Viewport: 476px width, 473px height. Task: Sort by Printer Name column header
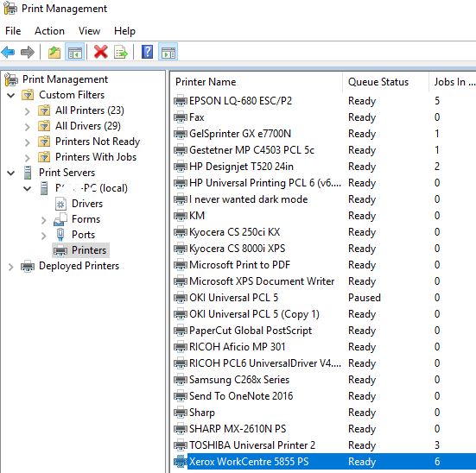pyautogui.click(x=257, y=82)
